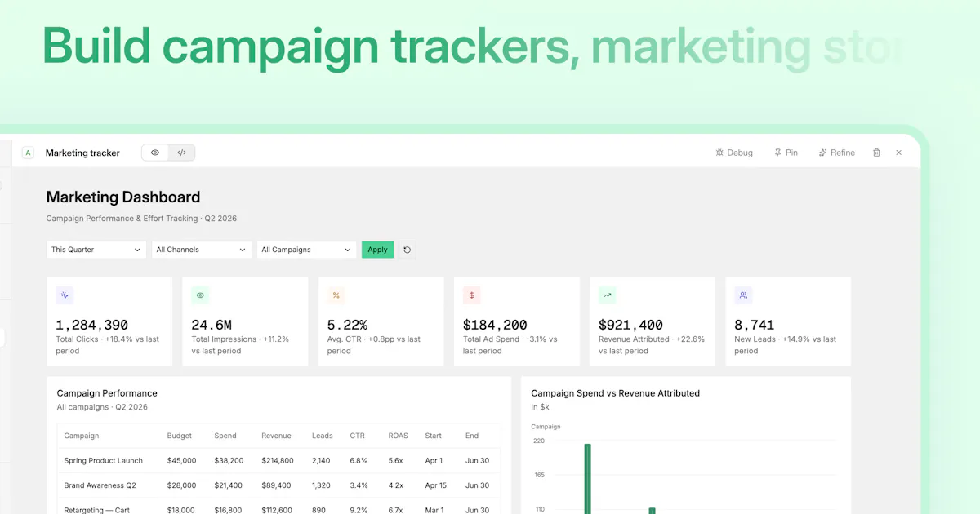Click the 5.6x ROAS cell
The width and height of the screenshot is (980, 514).
point(396,460)
